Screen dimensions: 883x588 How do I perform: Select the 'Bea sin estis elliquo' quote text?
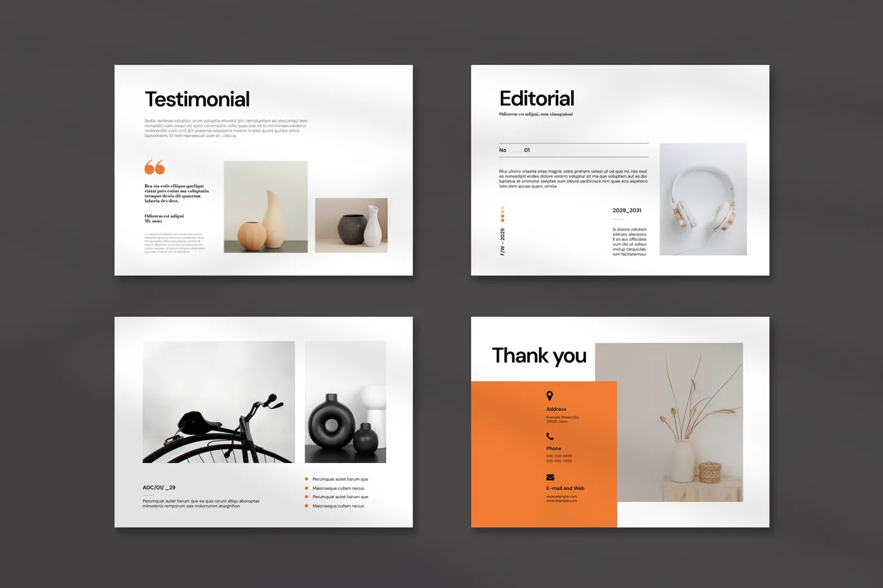click(x=177, y=193)
